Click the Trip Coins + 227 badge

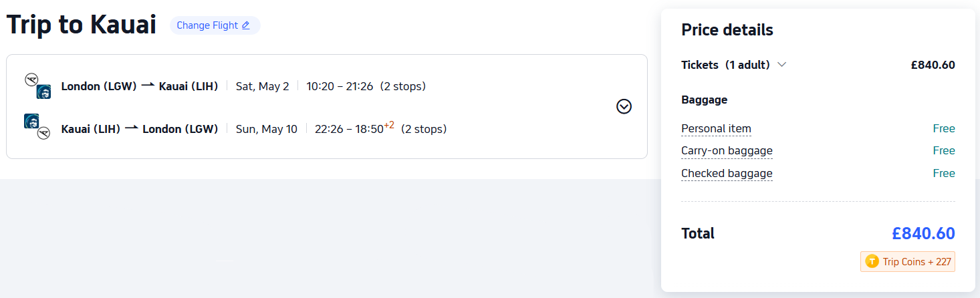click(908, 262)
